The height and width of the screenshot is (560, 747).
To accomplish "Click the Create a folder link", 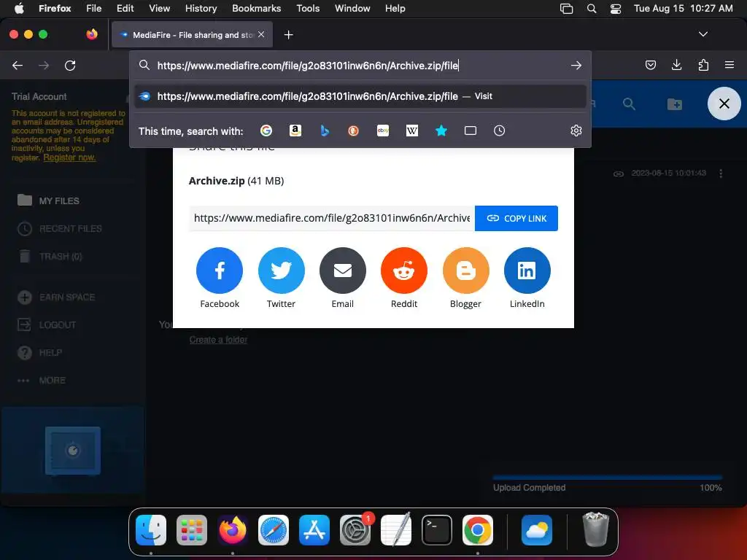I will 218,340.
